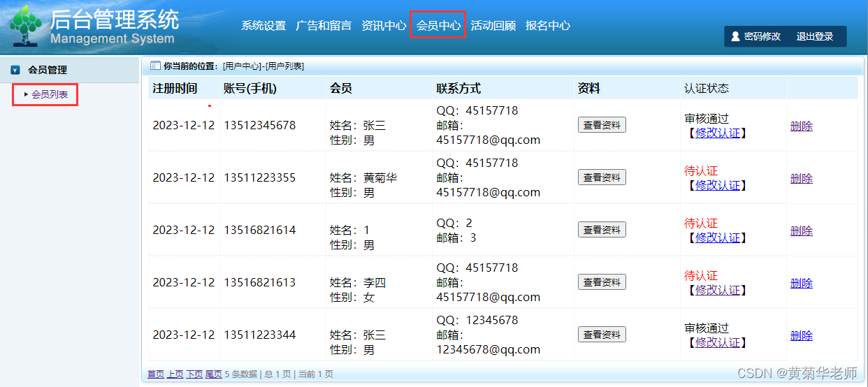Delete member account 13516821613
Image resolution: width=868 pixels, height=387 pixels.
(802, 283)
